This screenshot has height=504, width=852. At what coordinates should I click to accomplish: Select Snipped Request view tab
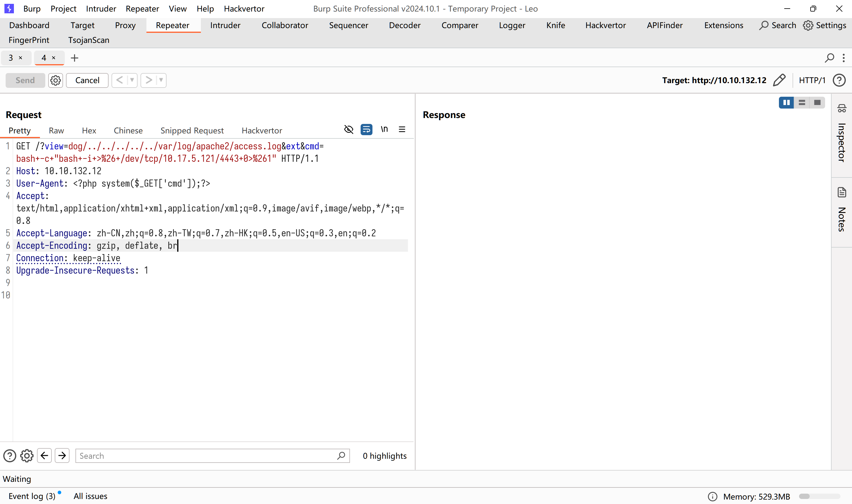click(x=192, y=131)
